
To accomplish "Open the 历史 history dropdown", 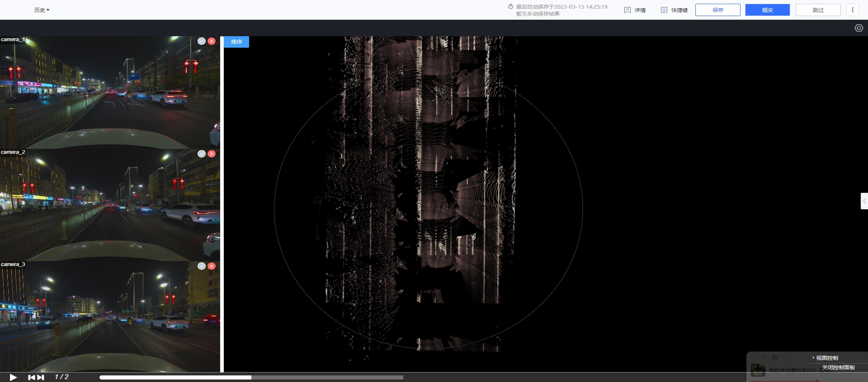I will pyautogui.click(x=41, y=10).
